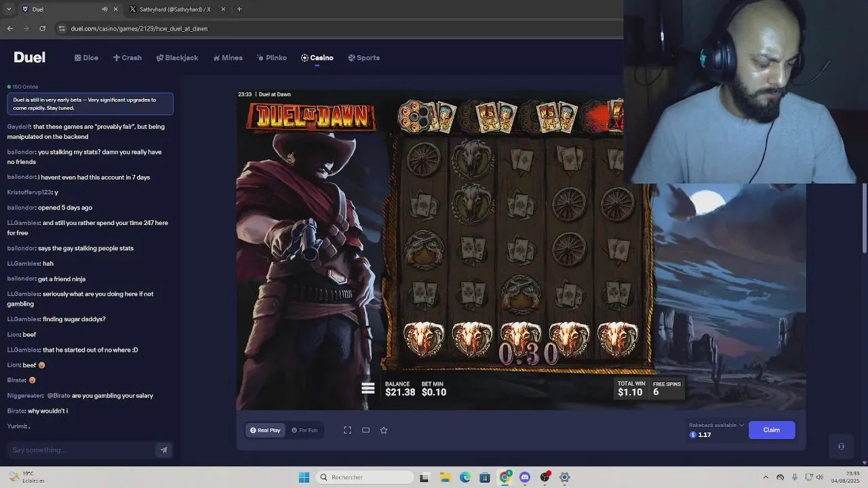Open Microsoft Store from taskbar

click(485, 477)
